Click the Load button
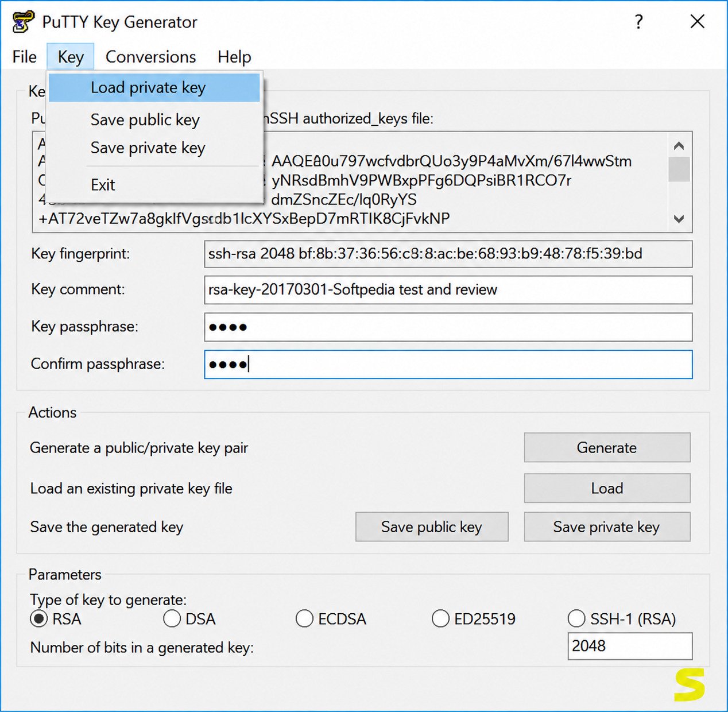728x712 pixels. click(607, 488)
